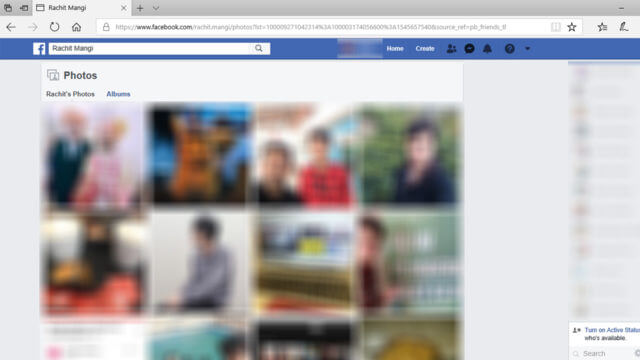Screen dimensions: 640x360
Task: Click the browser home icon
Action: coord(76,27)
